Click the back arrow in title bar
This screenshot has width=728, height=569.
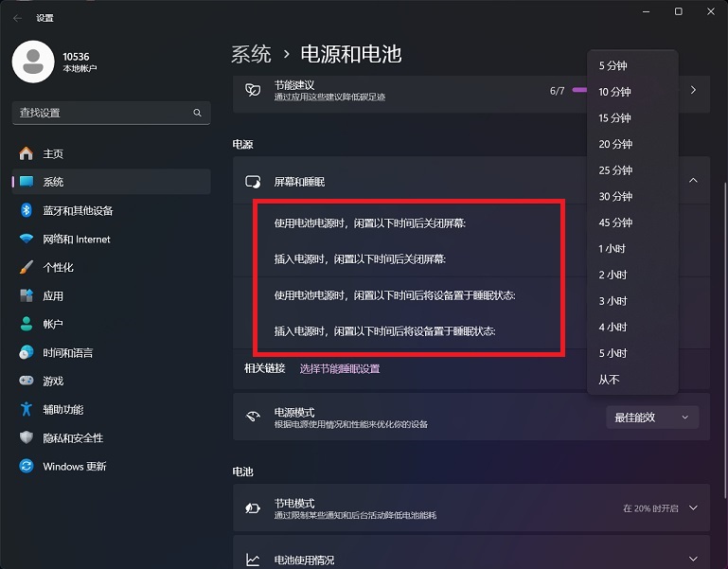click(18, 18)
